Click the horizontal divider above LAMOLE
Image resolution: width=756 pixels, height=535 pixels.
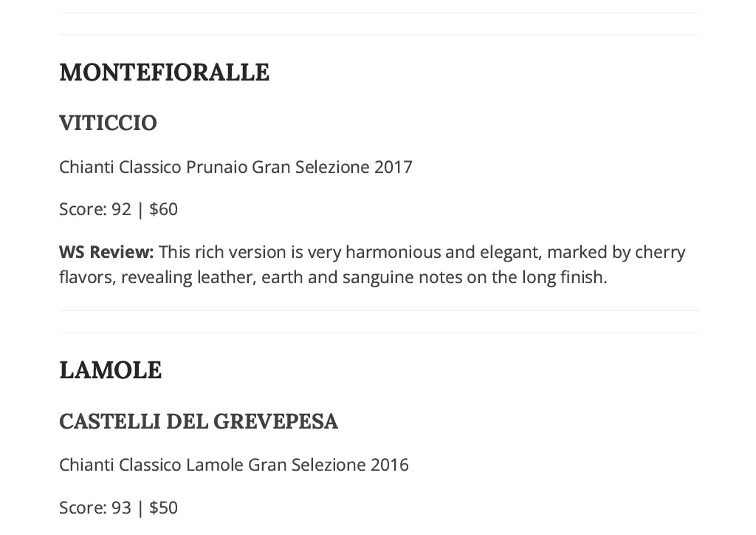[x=378, y=333]
